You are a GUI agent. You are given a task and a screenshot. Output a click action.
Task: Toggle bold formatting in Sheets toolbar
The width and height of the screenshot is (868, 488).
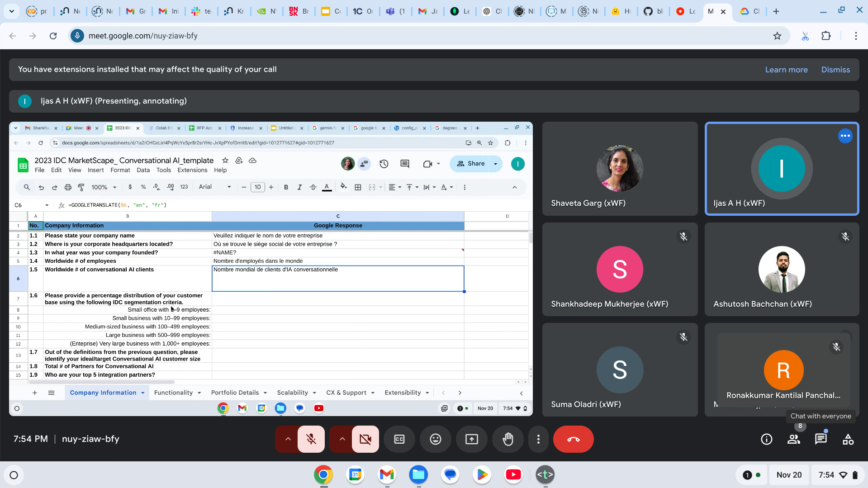pyautogui.click(x=286, y=187)
